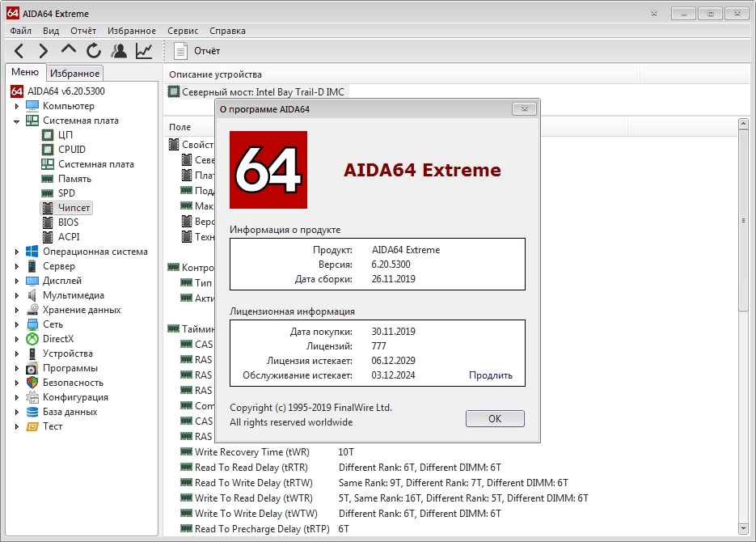Click the Операционная система Windows icon

32,252
